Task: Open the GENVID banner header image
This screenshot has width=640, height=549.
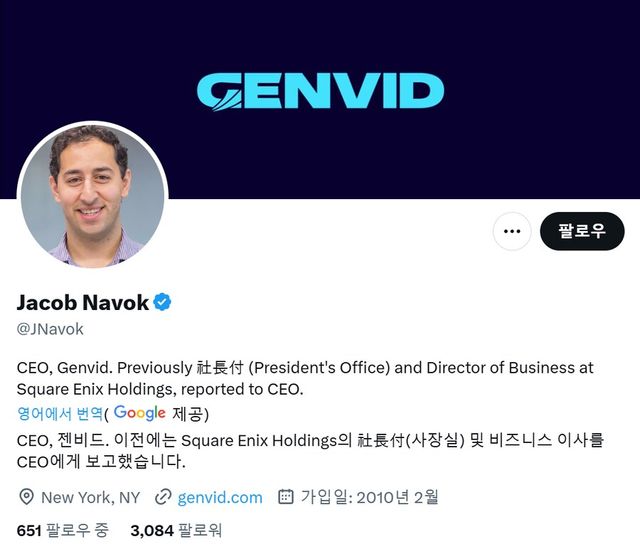Action: coord(320,99)
